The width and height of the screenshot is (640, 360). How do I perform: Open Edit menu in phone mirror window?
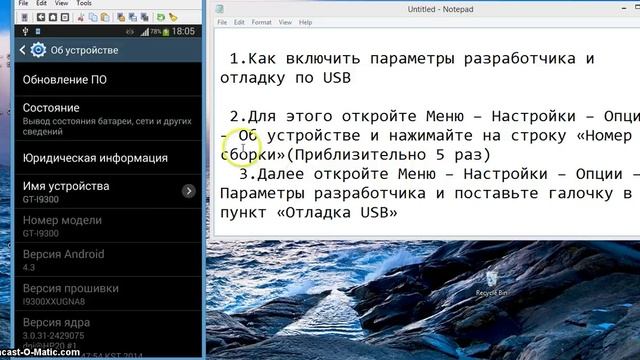pyautogui.click(x=41, y=3)
